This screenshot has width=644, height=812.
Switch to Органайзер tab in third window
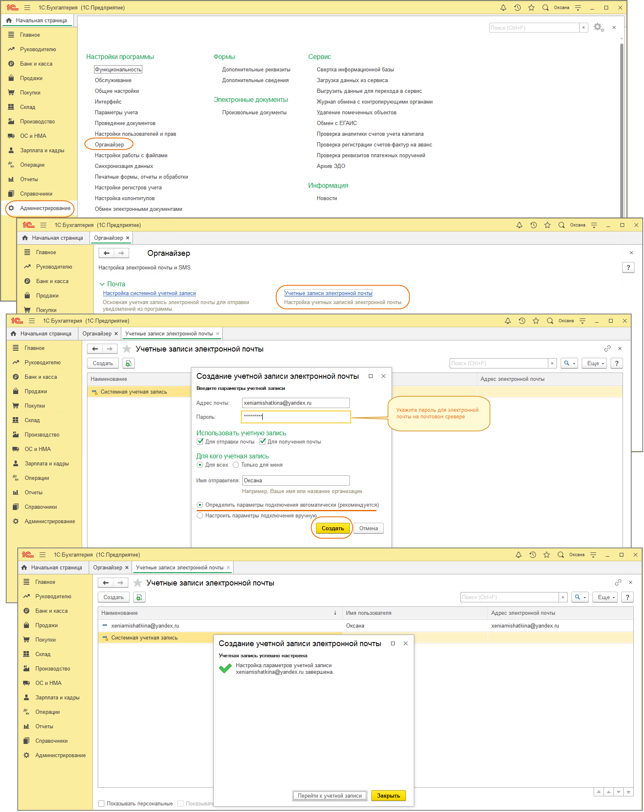(97, 333)
